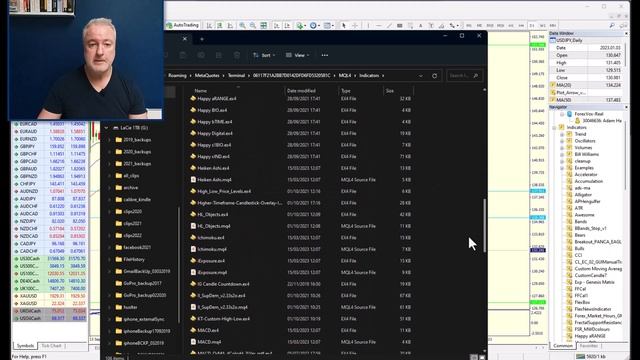Select XAUUSD row in Market Watch
This screenshot has height=360, width=640.
(x=50, y=296)
